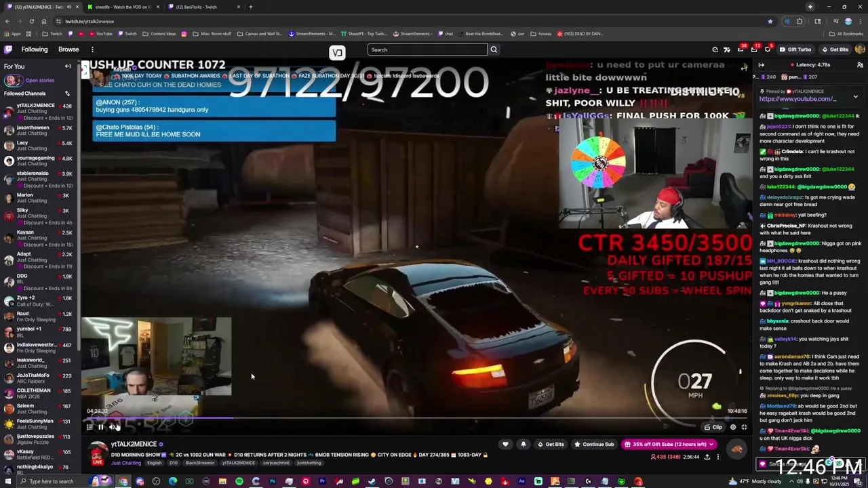Expand the pinned message chevron

pyautogui.click(x=855, y=97)
